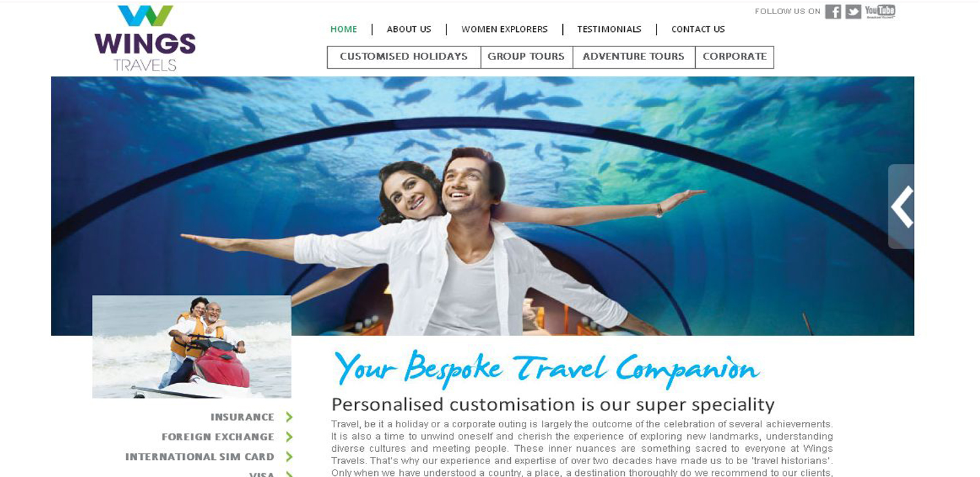Click the slider's left arrow control

pos(901,207)
